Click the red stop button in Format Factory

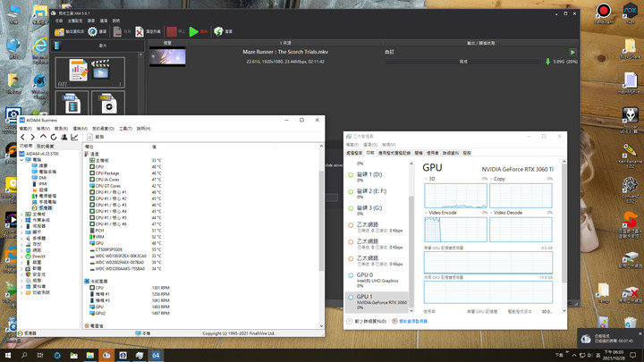point(175,31)
